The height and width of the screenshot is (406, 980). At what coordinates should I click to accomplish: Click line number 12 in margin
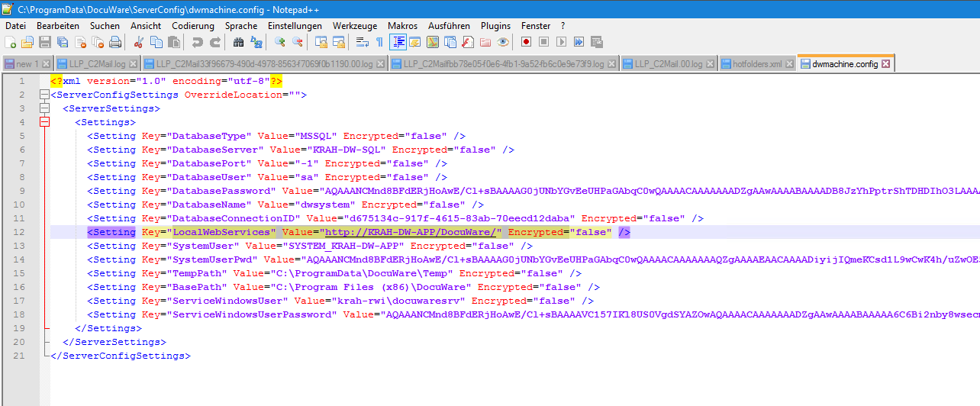[19, 232]
